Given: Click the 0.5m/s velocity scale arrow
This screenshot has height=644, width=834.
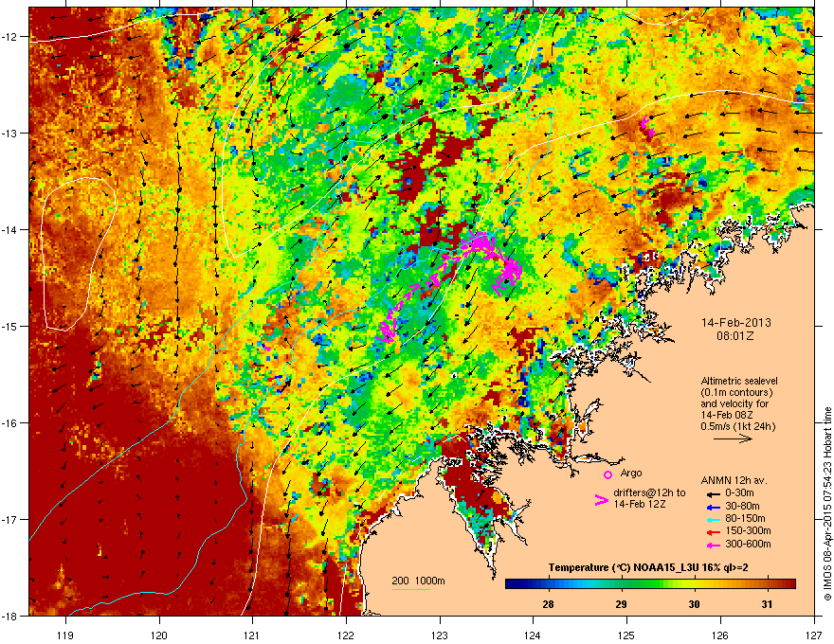Looking at the screenshot, I should pos(733,438).
